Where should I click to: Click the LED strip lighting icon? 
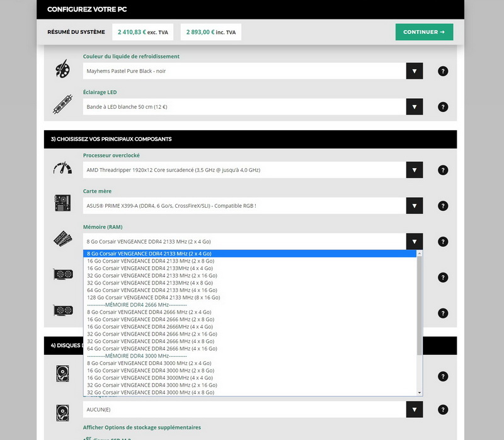62,104
